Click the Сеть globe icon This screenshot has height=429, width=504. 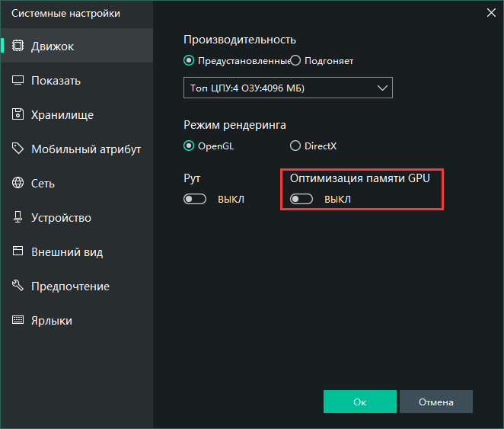pos(18,183)
